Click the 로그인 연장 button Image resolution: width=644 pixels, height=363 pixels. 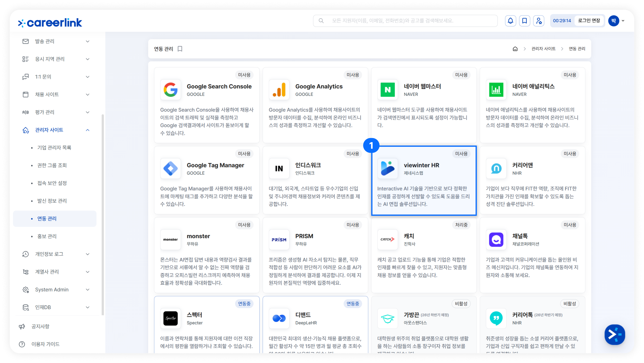[589, 21]
